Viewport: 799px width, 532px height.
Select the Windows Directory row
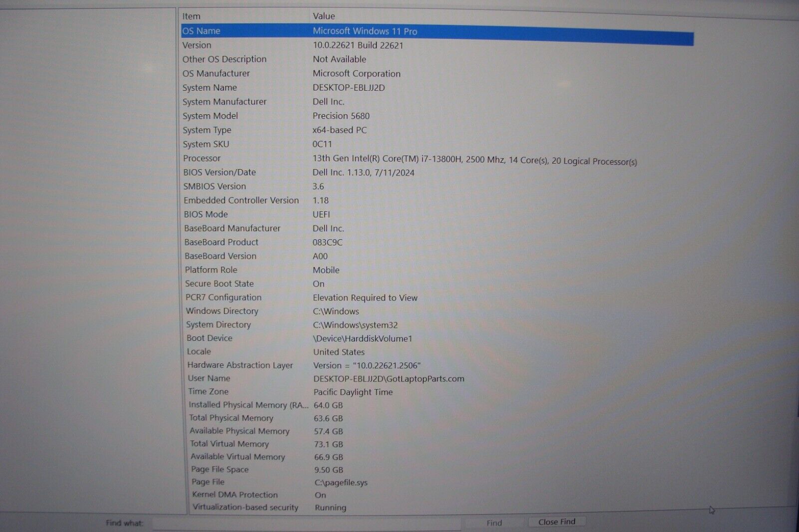tap(437, 311)
